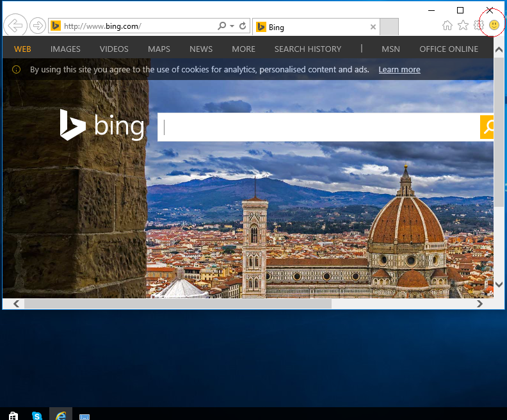Maximize the Internet Explorer window

pyautogui.click(x=460, y=10)
